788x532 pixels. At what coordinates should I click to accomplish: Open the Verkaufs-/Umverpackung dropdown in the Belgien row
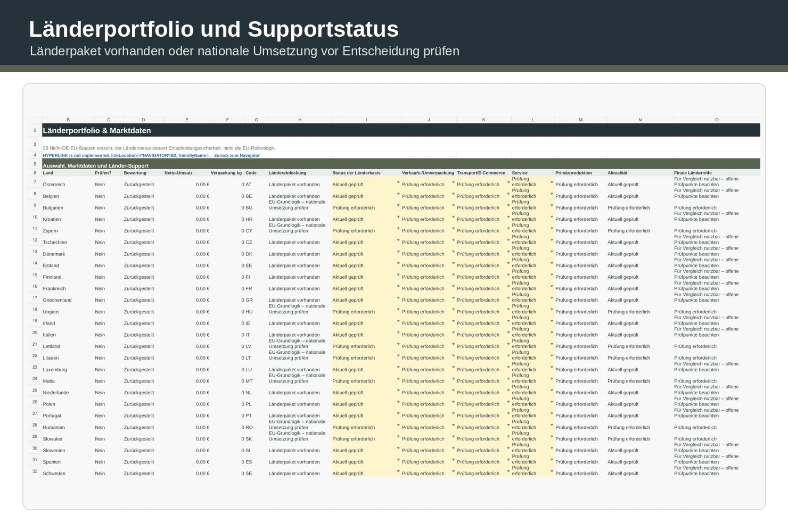click(454, 194)
